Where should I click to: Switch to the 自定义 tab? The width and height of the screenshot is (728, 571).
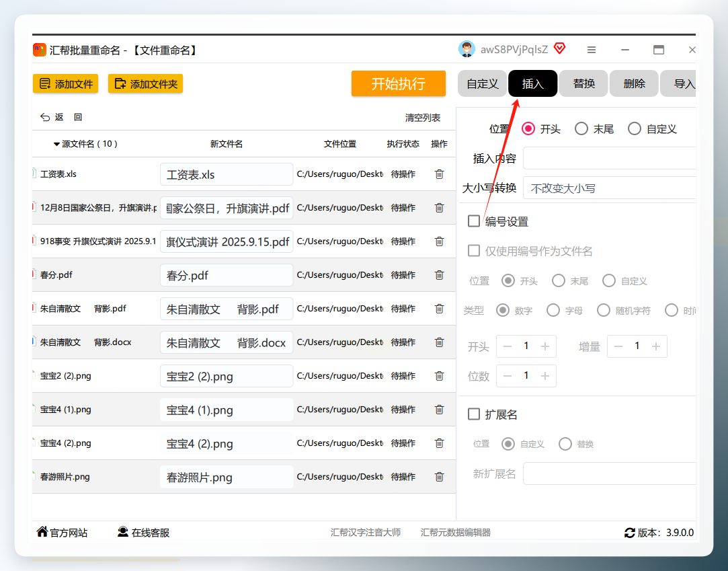[x=483, y=83]
